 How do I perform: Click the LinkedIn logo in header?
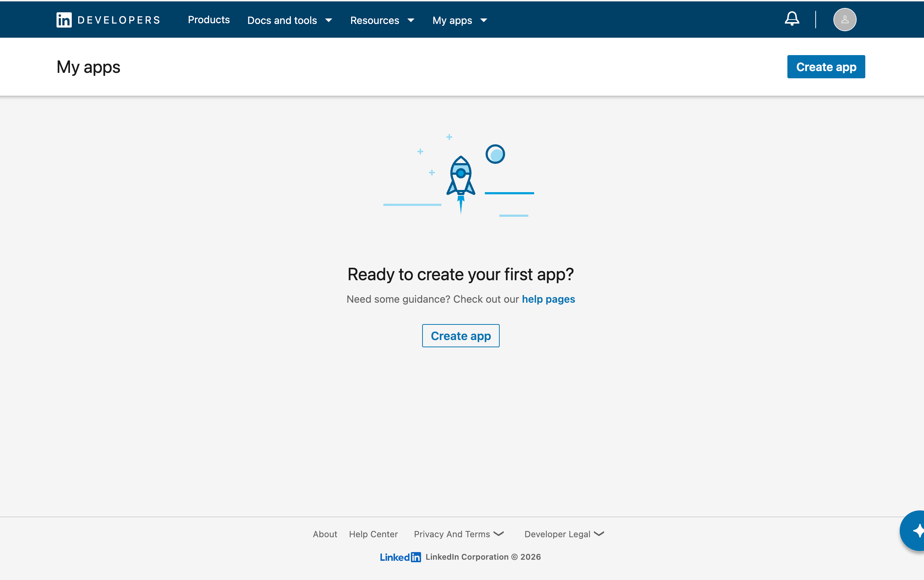click(64, 20)
